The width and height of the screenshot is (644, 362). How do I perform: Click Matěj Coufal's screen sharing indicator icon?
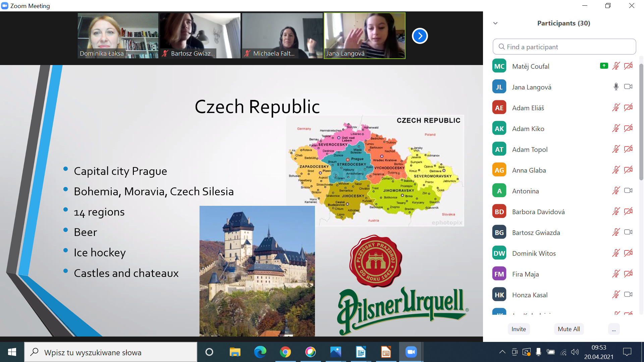pyautogui.click(x=604, y=66)
